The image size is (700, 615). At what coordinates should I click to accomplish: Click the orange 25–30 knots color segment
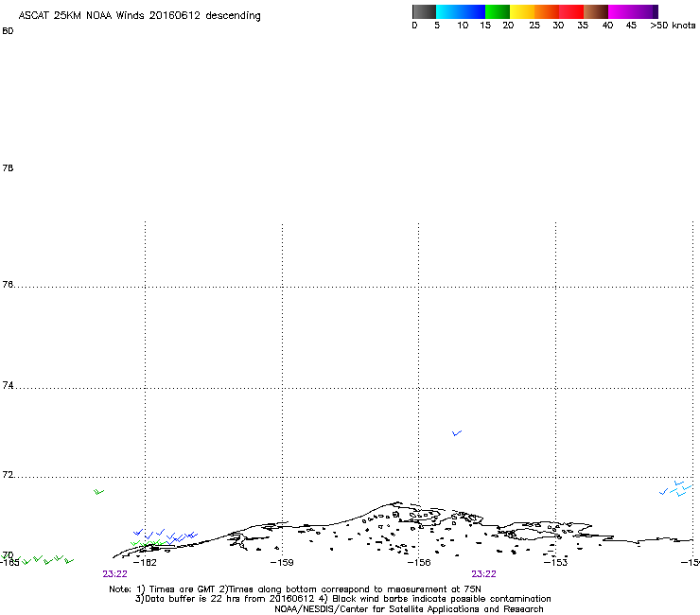tap(547, 11)
